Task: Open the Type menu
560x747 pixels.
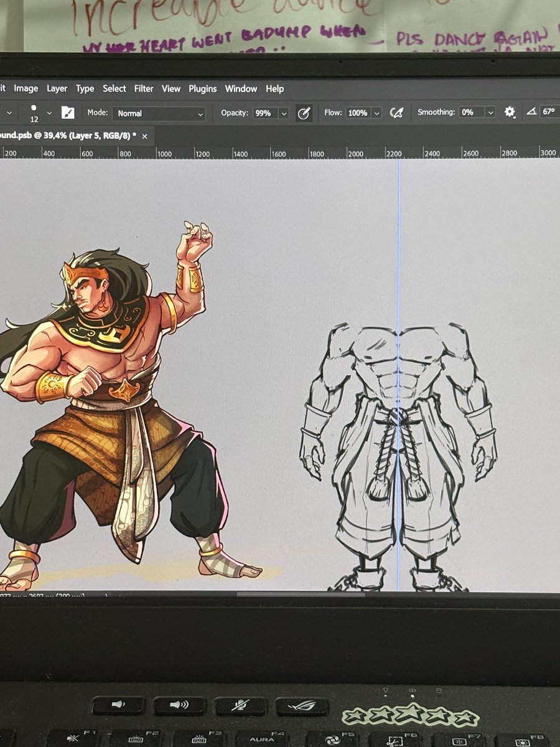Action: coord(85,88)
